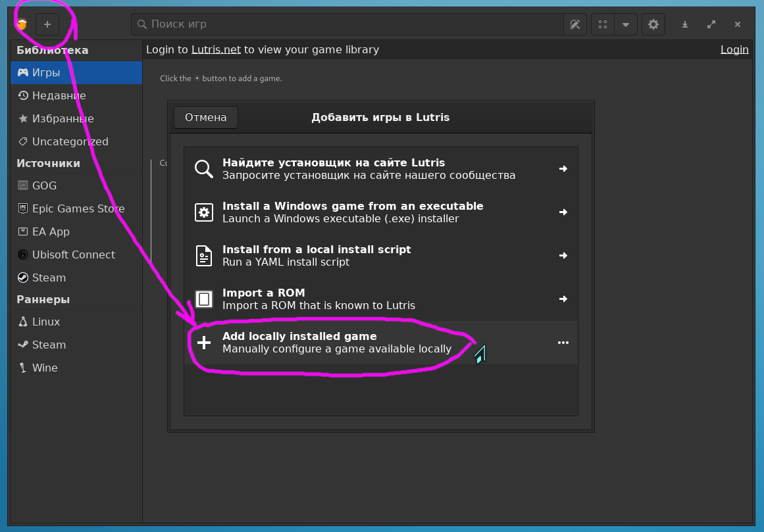The width and height of the screenshot is (764, 532).
Task: Select Steam under Раннеры
Action: [x=76, y=345]
